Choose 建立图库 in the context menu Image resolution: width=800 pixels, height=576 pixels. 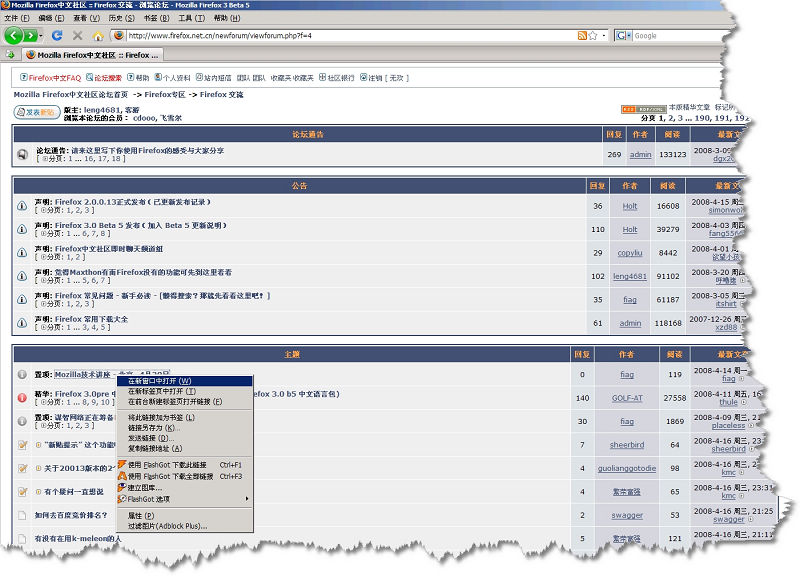pos(185,488)
